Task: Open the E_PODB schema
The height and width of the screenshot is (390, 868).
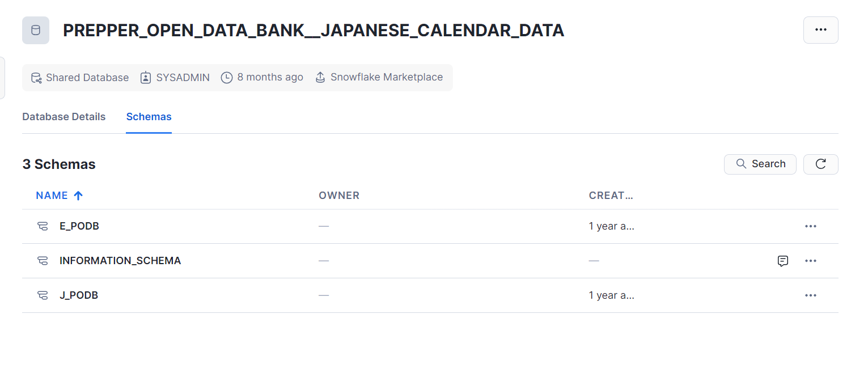Action: click(x=79, y=226)
